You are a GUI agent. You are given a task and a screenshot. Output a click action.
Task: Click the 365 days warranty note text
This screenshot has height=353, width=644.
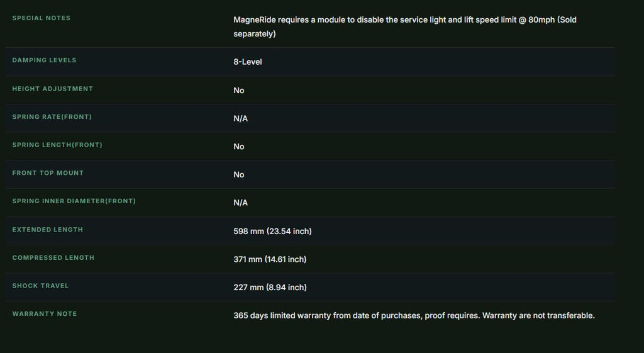click(414, 316)
